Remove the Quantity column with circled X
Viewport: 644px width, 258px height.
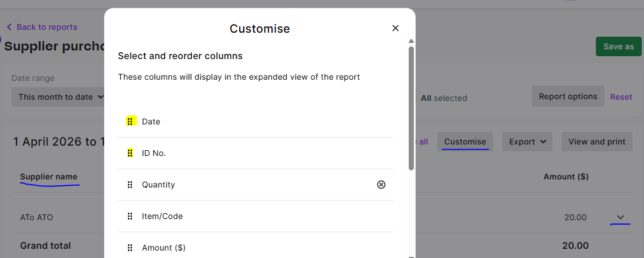(x=381, y=185)
